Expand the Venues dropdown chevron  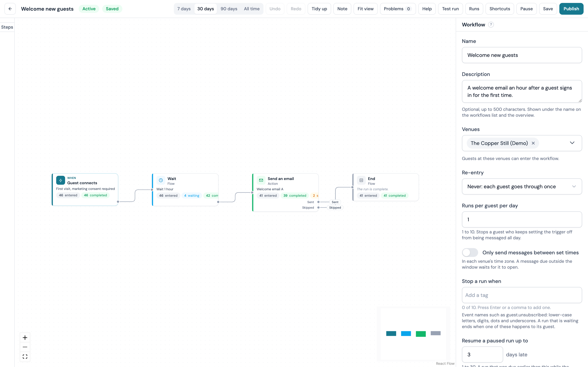[572, 143]
